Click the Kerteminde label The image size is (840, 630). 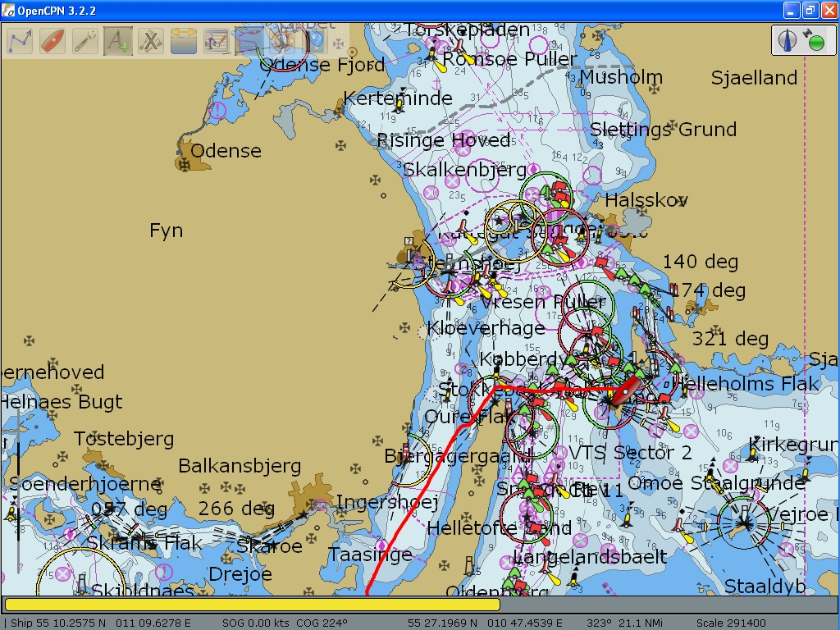pos(398,98)
